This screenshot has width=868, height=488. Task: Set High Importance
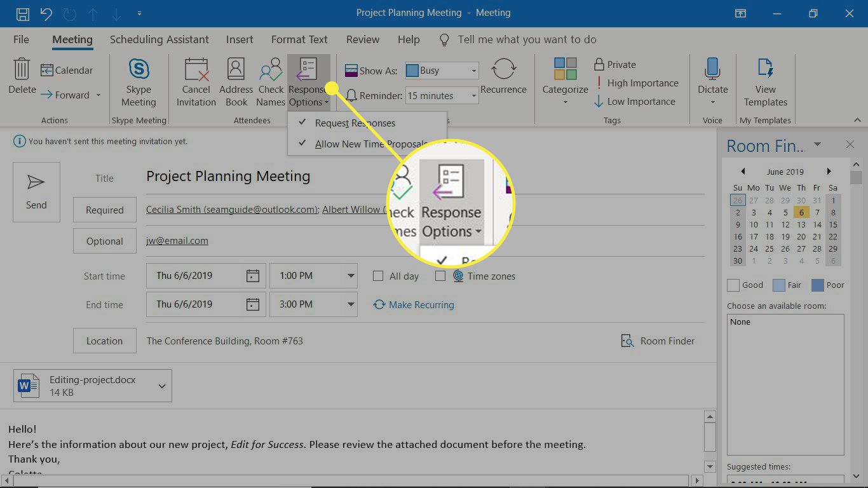(636, 83)
